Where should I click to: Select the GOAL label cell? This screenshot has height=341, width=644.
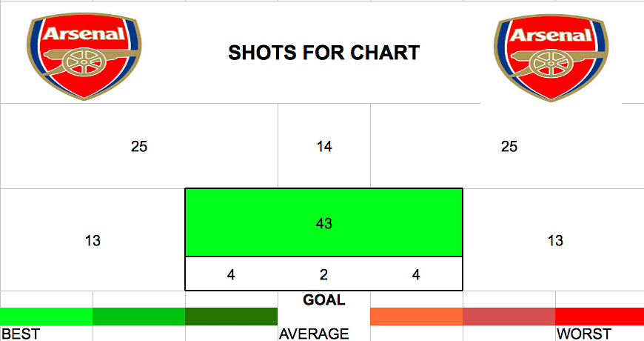coord(324,299)
